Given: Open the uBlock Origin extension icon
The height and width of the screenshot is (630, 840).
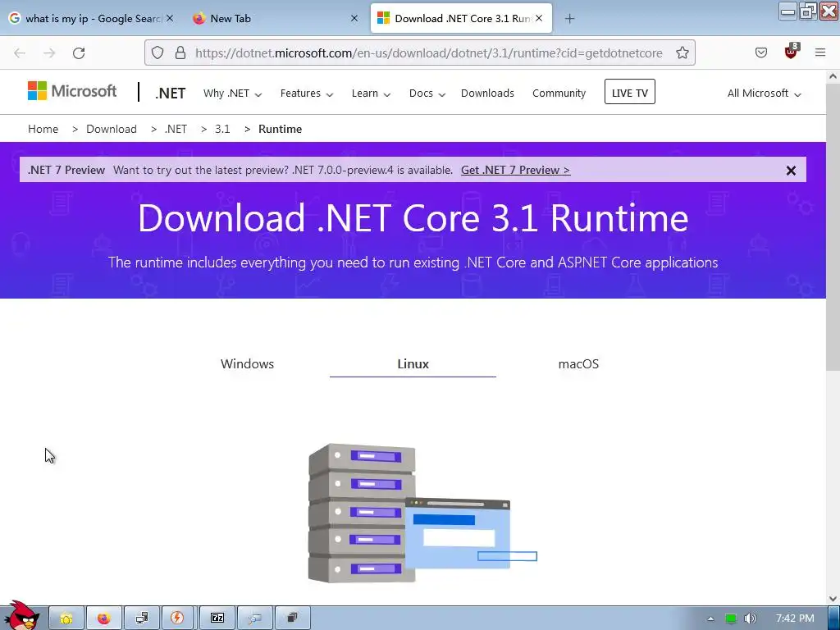Looking at the screenshot, I should (791, 52).
